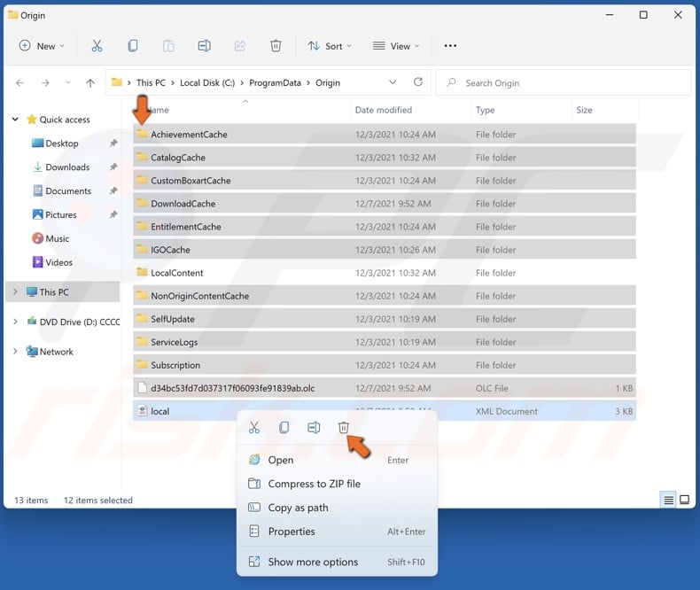Open Downloads in the sidebar

tap(67, 167)
